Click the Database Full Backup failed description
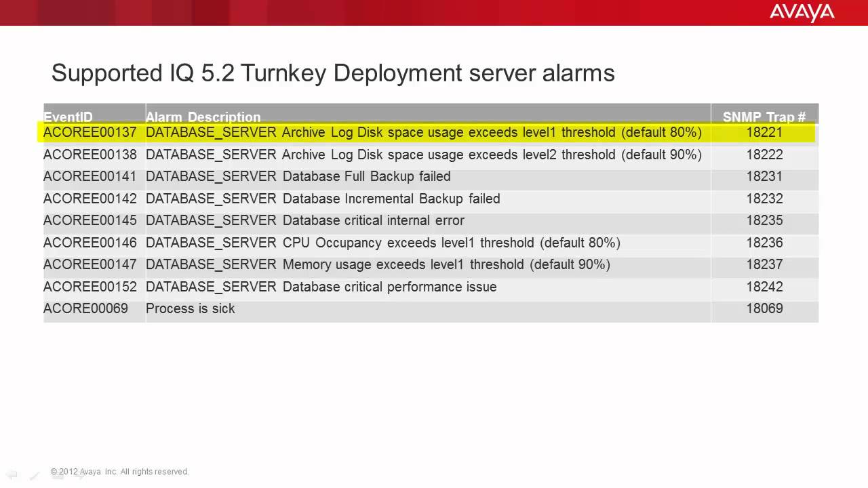The image size is (868, 488). [298, 176]
